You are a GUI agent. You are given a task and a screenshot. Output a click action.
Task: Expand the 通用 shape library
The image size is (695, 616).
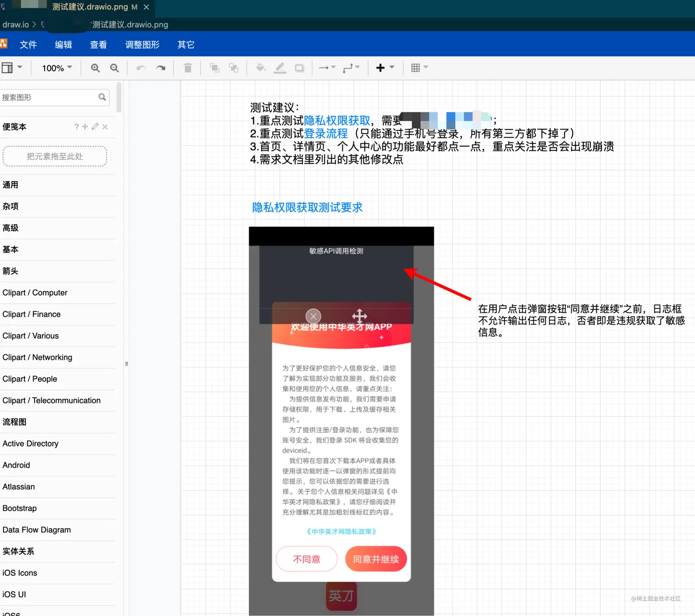point(58,185)
